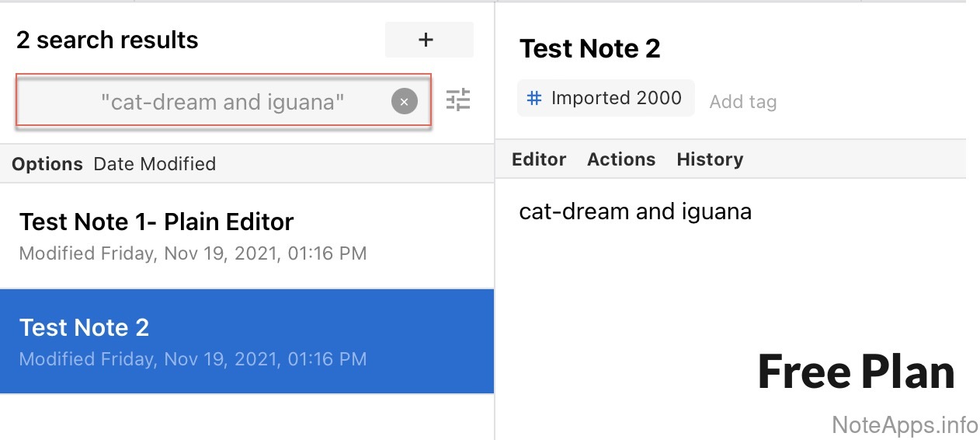Edit the Test Note 2 title field
Screen dimensions: 980x440
[589, 49]
